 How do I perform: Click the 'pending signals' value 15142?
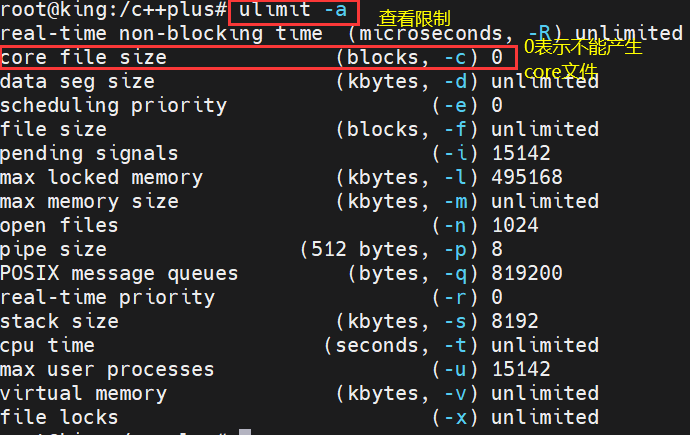coord(521,154)
